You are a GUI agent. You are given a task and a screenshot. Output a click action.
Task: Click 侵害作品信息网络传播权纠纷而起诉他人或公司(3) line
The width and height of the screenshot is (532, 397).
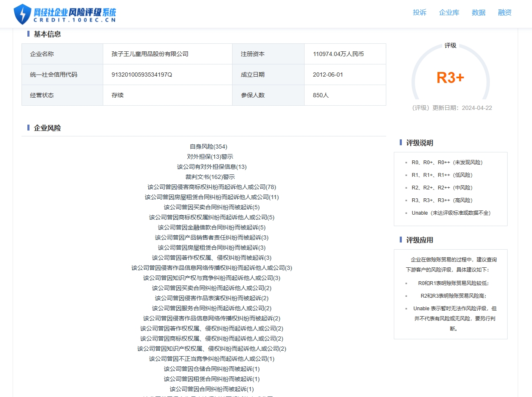tap(212, 268)
